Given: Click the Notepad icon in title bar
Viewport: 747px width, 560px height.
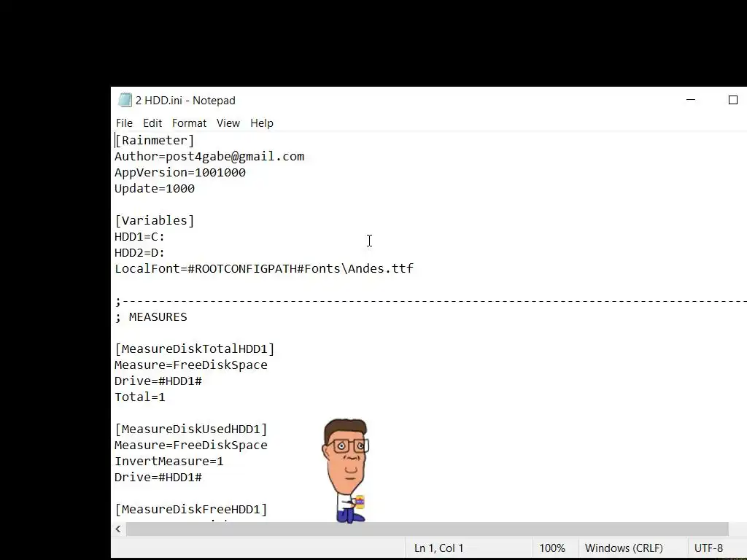Looking at the screenshot, I should 125,100.
